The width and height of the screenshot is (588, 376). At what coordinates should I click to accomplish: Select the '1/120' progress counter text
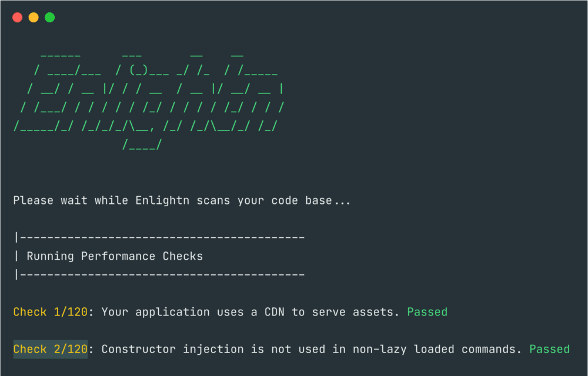pos(70,312)
